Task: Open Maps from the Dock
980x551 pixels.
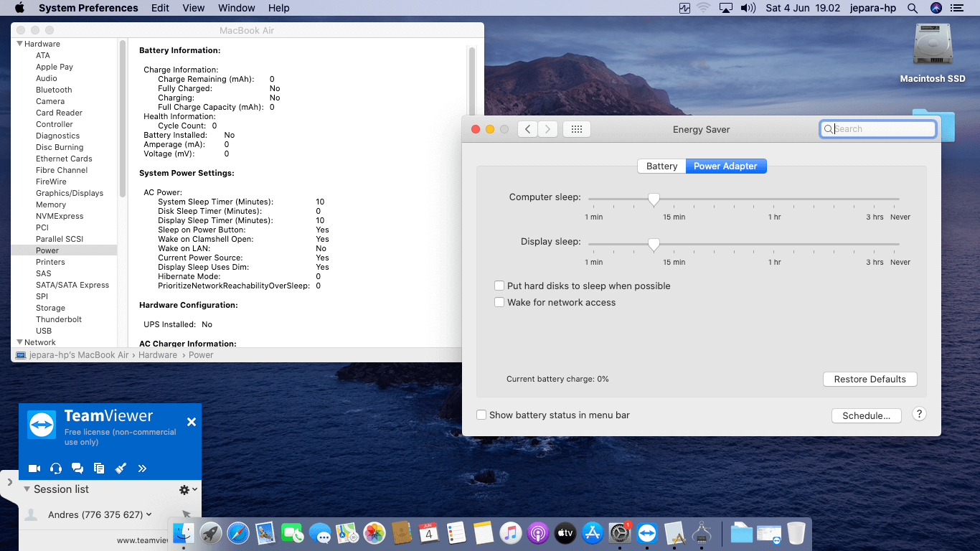Action: [347, 533]
